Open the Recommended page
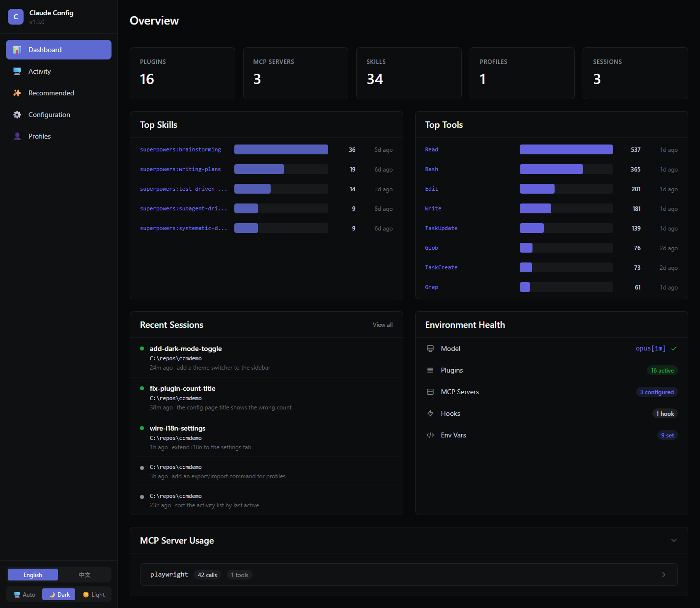Viewport: 700px width, 608px height. (x=58, y=93)
